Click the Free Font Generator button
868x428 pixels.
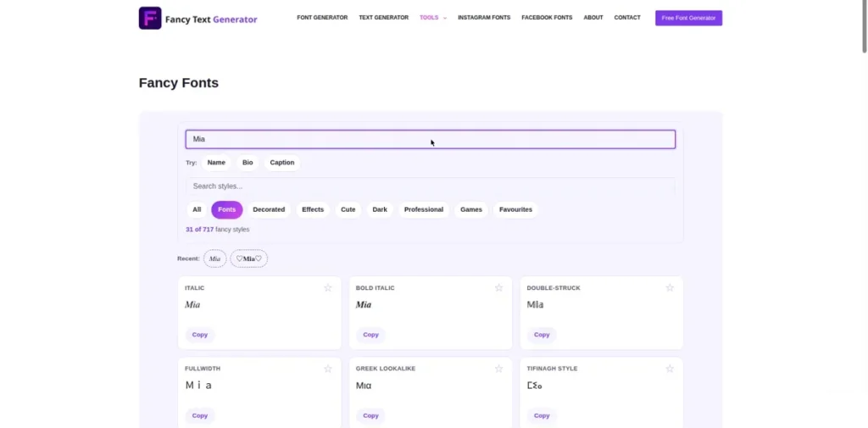[x=688, y=18]
